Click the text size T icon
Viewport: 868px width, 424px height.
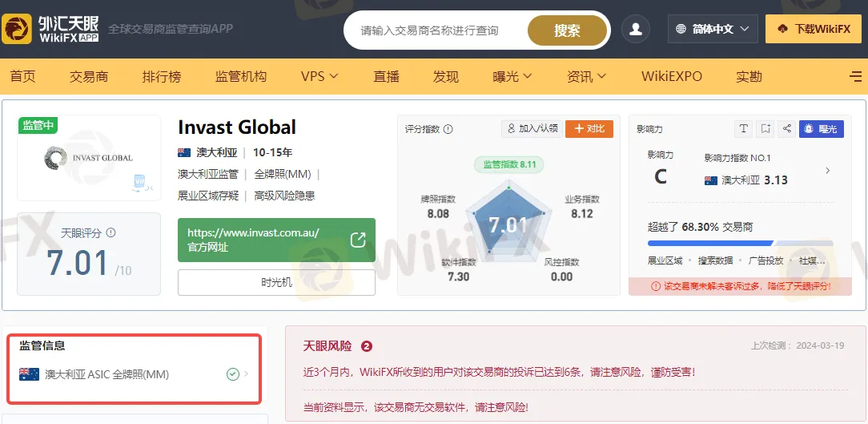[x=743, y=128]
